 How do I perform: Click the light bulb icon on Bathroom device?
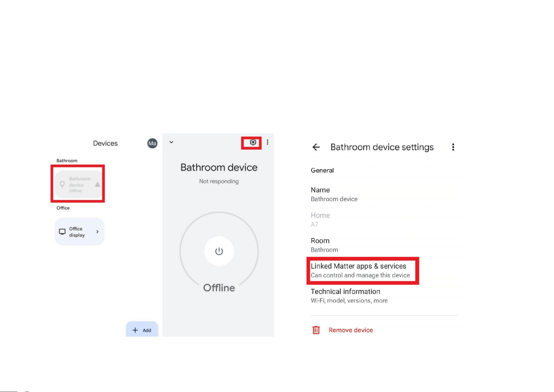[62, 184]
